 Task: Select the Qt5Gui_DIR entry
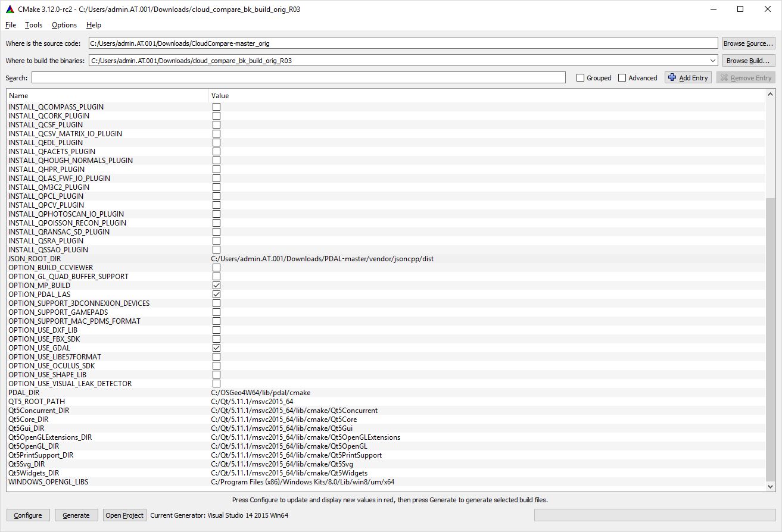(x=26, y=428)
